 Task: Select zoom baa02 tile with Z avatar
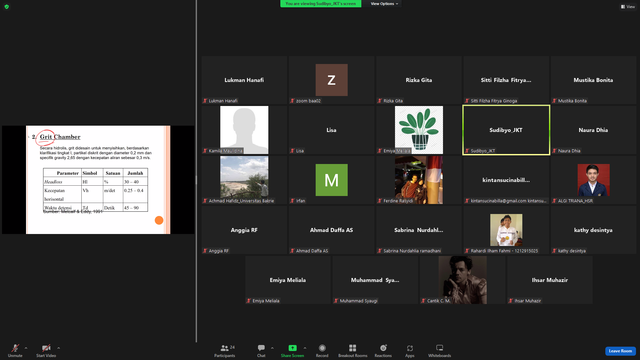coord(331,80)
